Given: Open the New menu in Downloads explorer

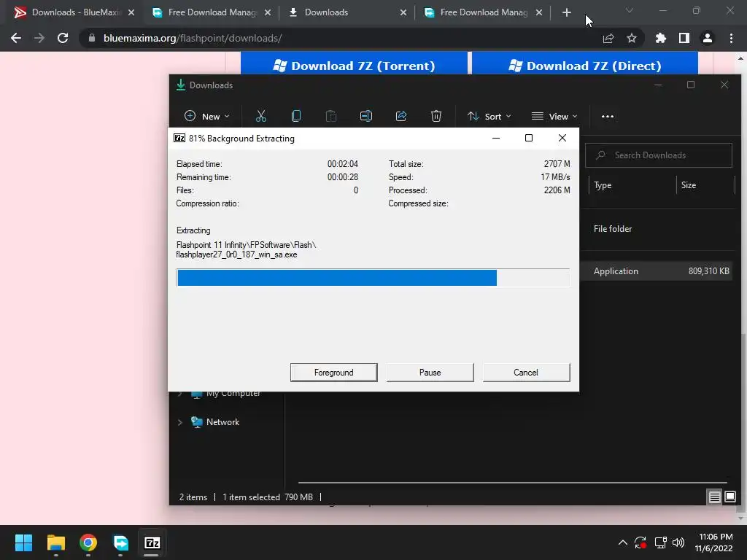Looking at the screenshot, I should pos(206,116).
